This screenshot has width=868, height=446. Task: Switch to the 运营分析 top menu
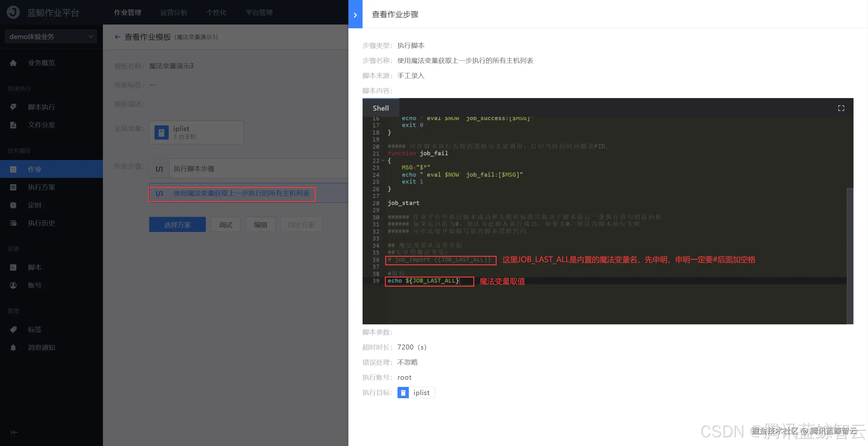[x=173, y=13]
